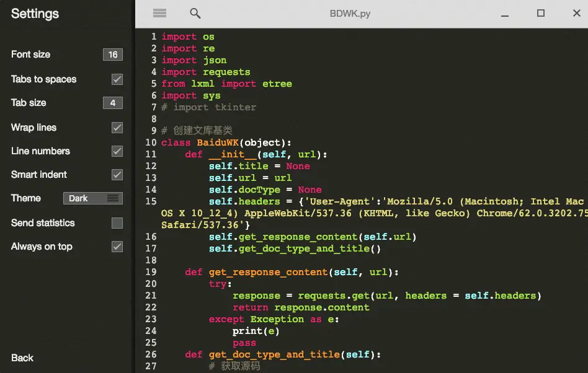Click the Font size input field
Viewport: 588px width, 373px height.
click(112, 55)
